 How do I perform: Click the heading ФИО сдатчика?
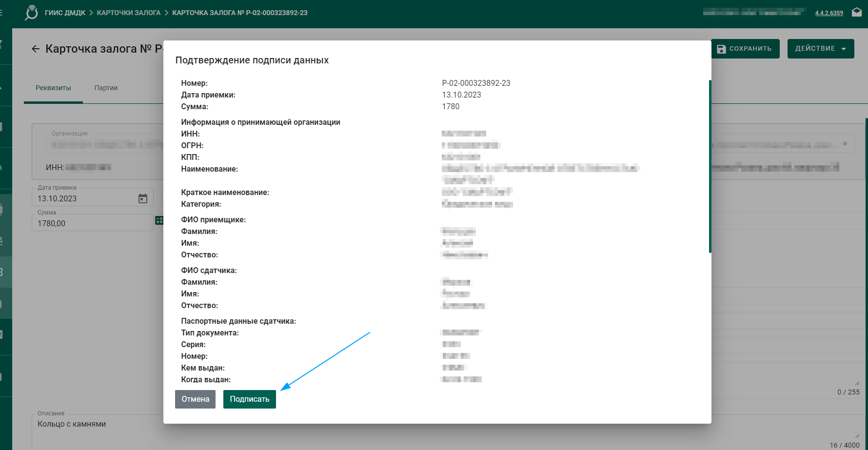(x=209, y=270)
